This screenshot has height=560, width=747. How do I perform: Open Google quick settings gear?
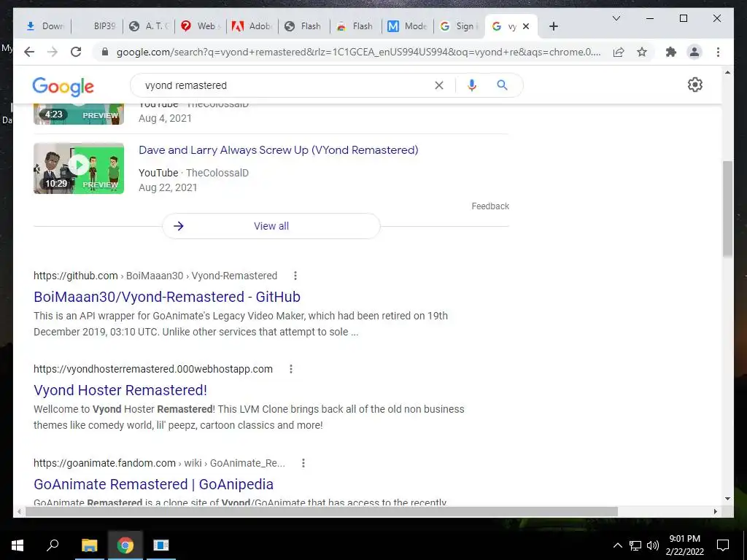(x=694, y=85)
